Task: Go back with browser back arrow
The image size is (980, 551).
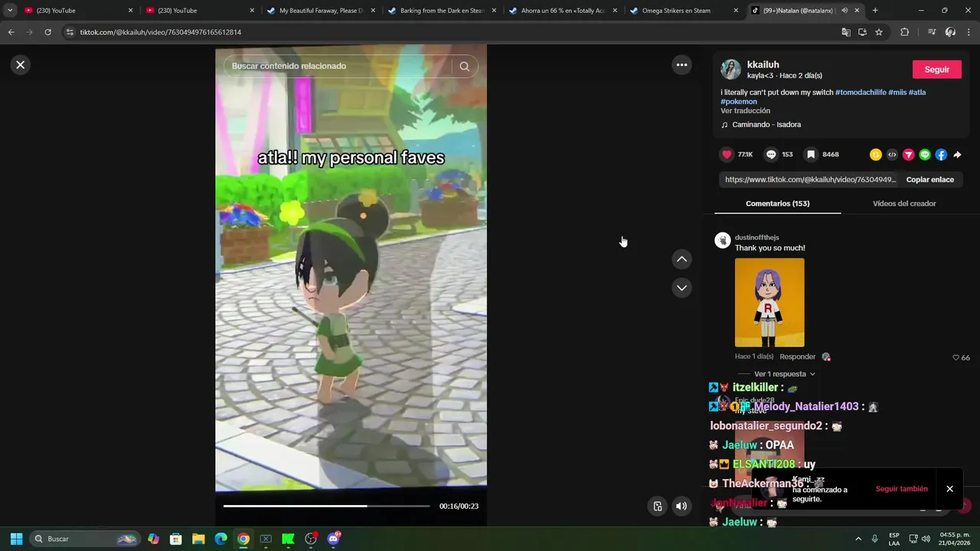Action: pyautogui.click(x=11, y=32)
